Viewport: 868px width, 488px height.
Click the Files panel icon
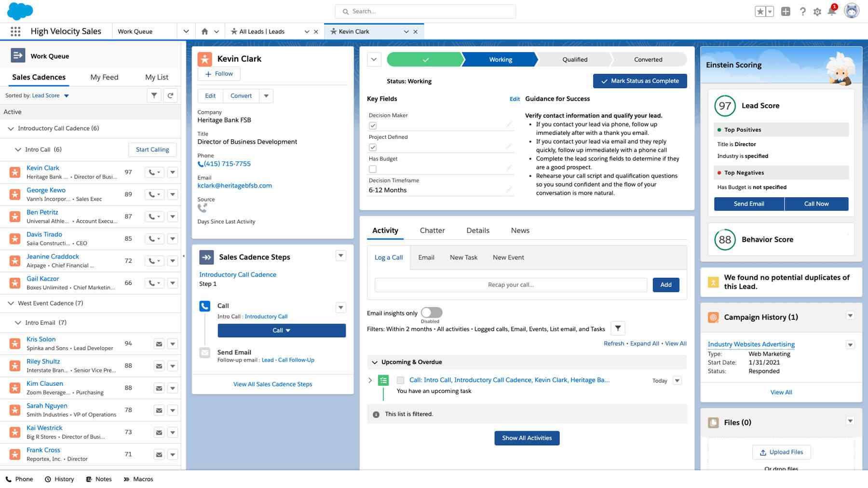point(713,423)
